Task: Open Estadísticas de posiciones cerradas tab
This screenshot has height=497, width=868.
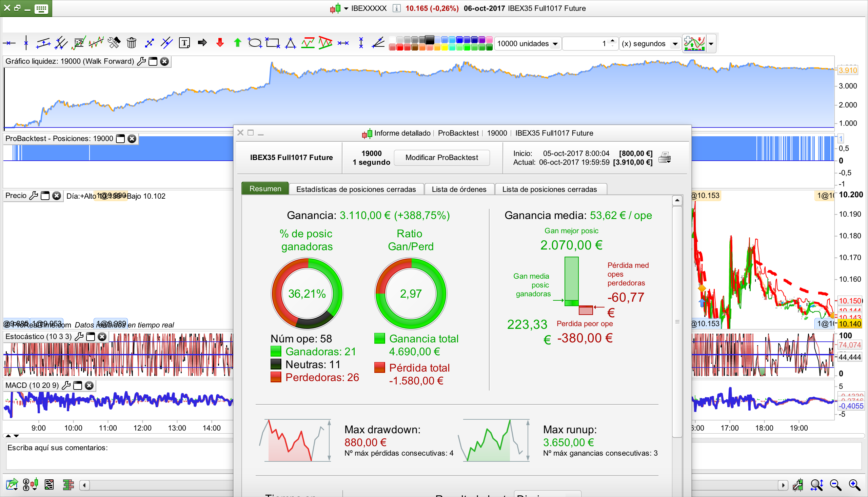Action: pyautogui.click(x=356, y=189)
